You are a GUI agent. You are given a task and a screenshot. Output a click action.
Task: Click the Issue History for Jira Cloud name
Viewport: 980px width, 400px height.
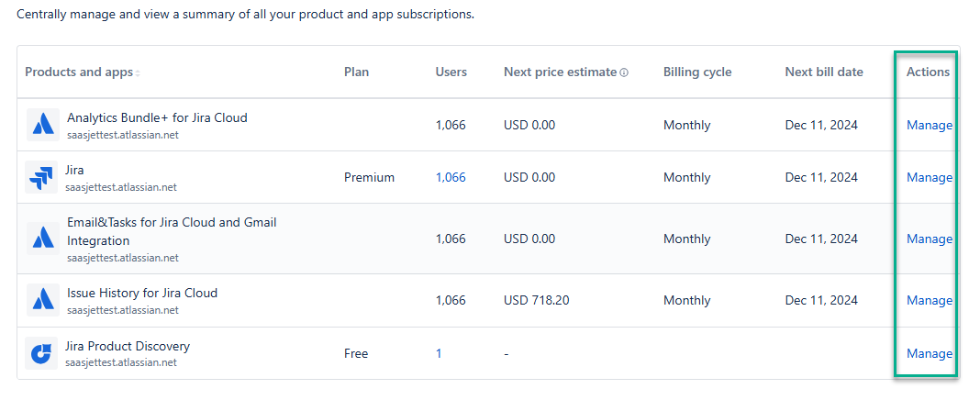142,293
